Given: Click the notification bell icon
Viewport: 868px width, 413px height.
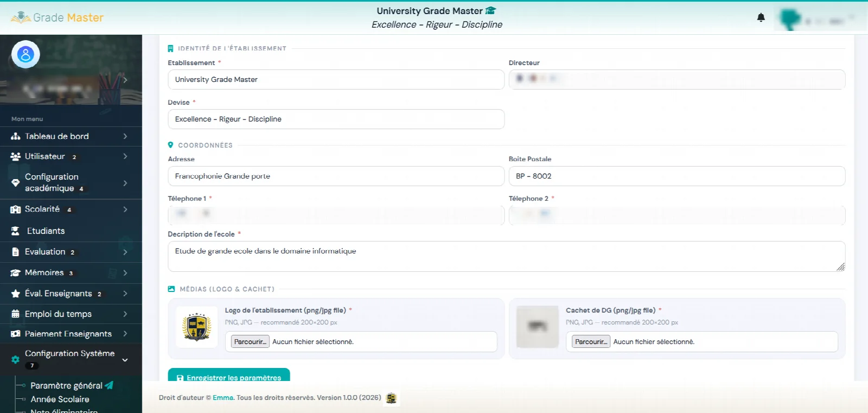Looking at the screenshot, I should (761, 17).
